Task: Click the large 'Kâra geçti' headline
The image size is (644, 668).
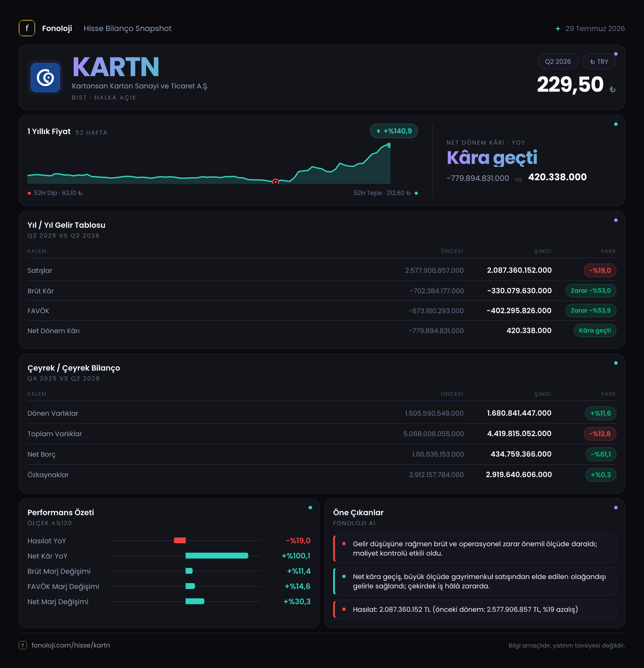Action: 492,158
